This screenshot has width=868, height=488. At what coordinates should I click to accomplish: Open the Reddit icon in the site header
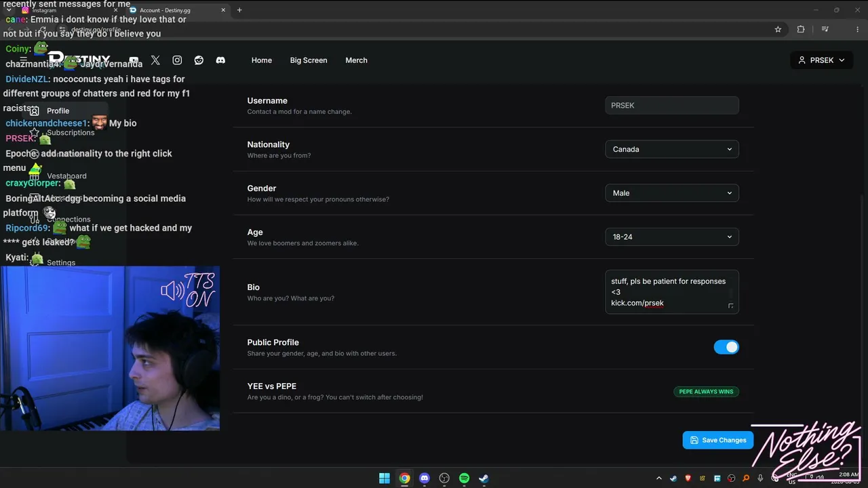[x=199, y=60]
